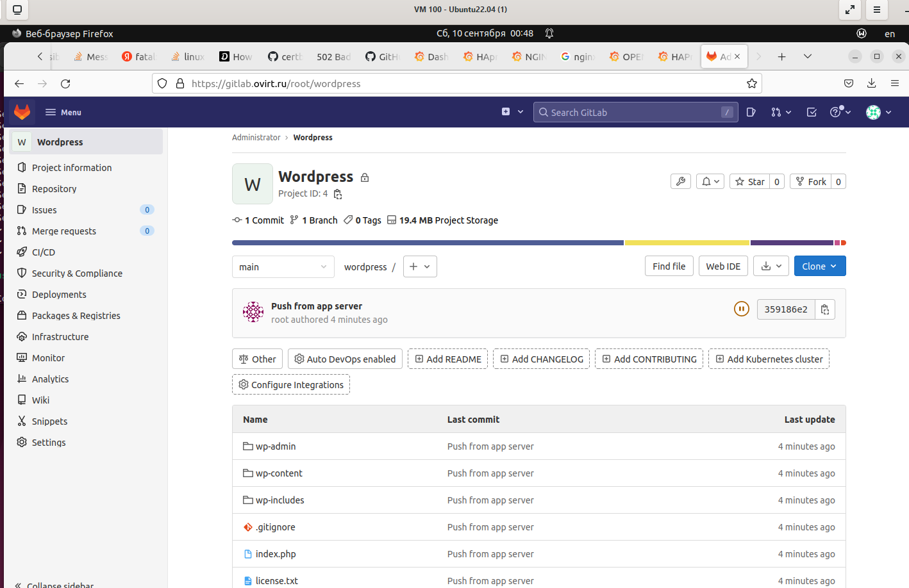The image size is (909, 588).
Task: Open a new Firefox tab
Action: pyautogui.click(x=782, y=56)
